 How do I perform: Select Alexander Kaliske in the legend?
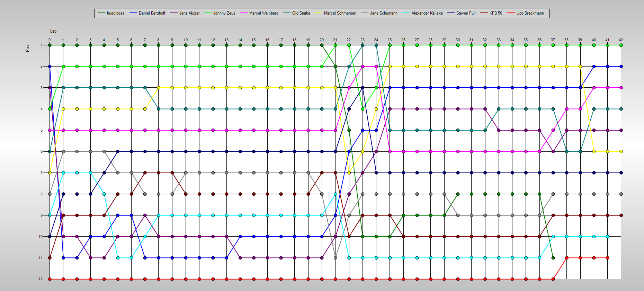pos(422,13)
